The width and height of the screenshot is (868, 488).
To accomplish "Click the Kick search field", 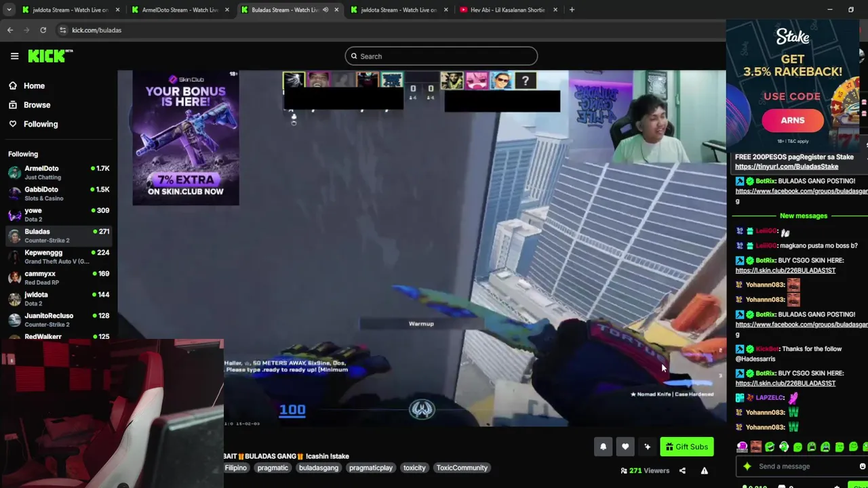I will pyautogui.click(x=441, y=56).
